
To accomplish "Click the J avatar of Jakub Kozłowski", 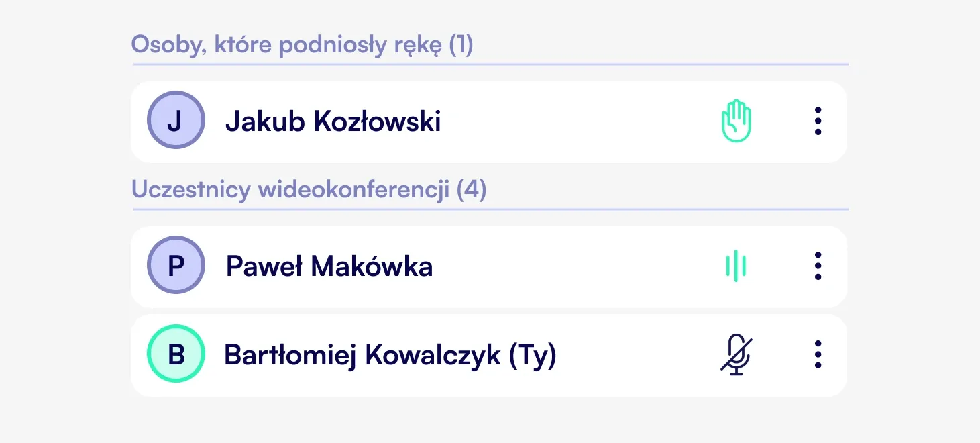I will 176,120.
